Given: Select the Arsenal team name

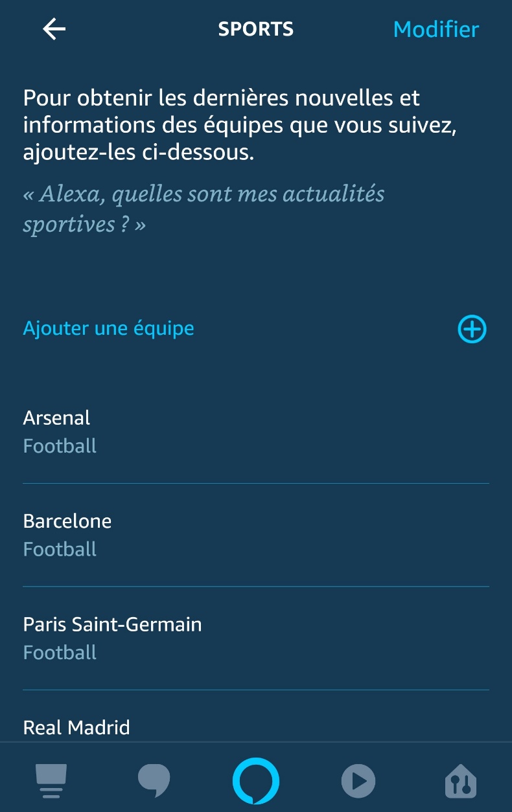Looking at the screenshot, I should 56,418.
